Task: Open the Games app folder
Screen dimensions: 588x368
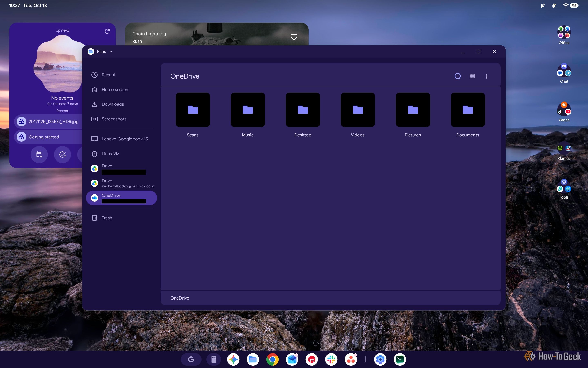Action: [564, 151]
